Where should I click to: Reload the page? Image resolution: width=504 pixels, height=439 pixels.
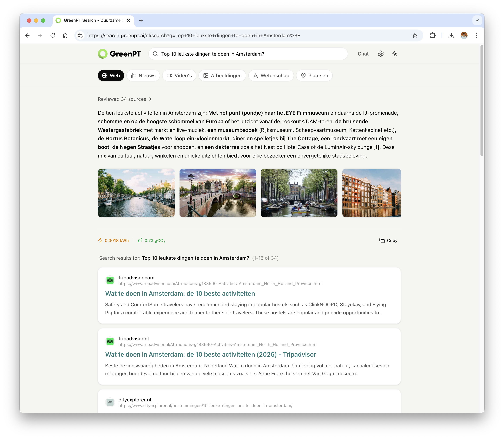53,35
